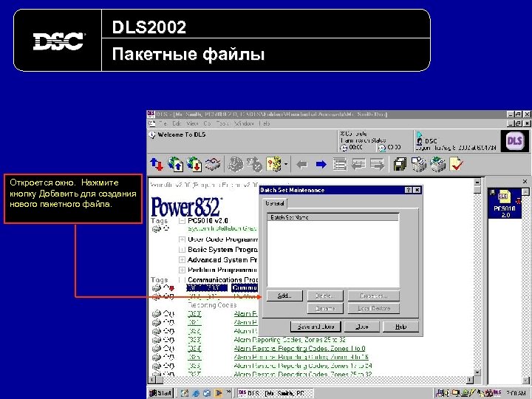Open the Edit menu
The width and height of the screenshot is (532, 399).
click(x=177, y=123)
